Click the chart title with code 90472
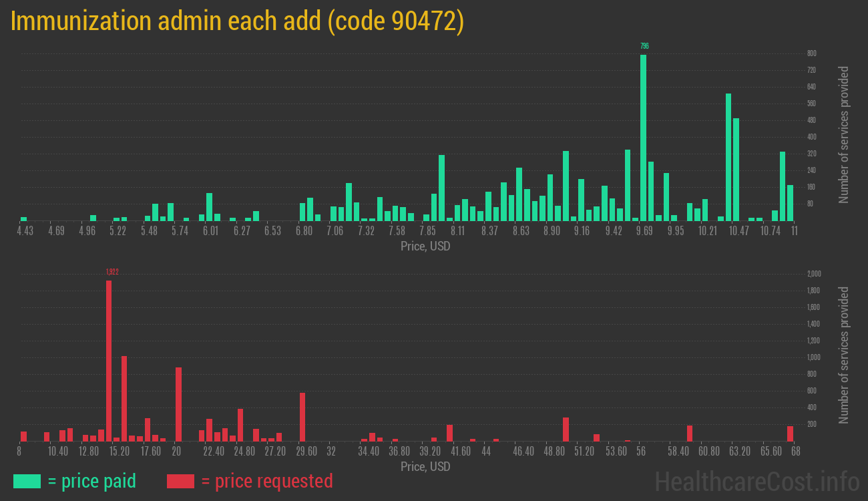This screenshot has height=501, width=868. [x=237, y=22]
